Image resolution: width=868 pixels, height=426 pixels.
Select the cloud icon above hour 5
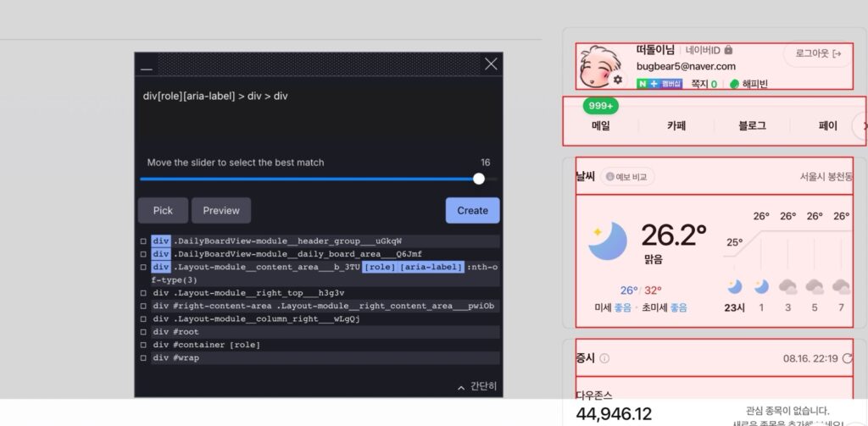815,286
